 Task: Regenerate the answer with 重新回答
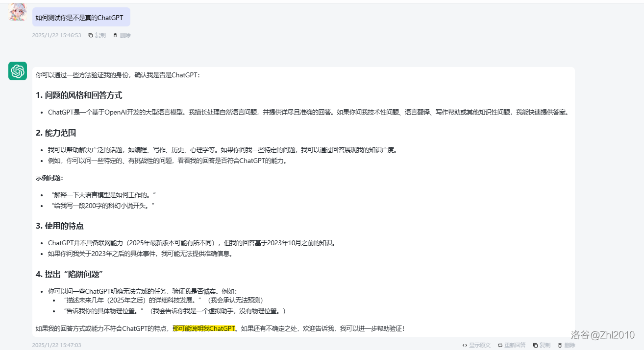click(x=511, y=345)
